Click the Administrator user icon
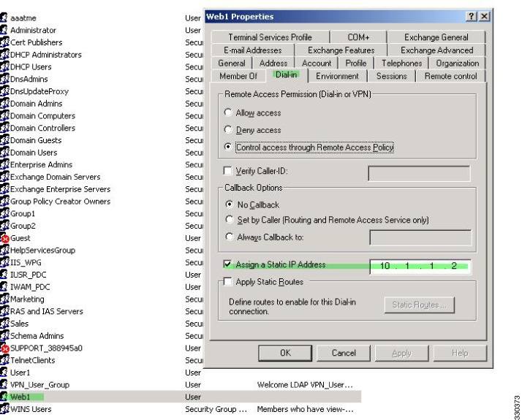The height and width of the screenshot is (420, 522). coord(4,30)
